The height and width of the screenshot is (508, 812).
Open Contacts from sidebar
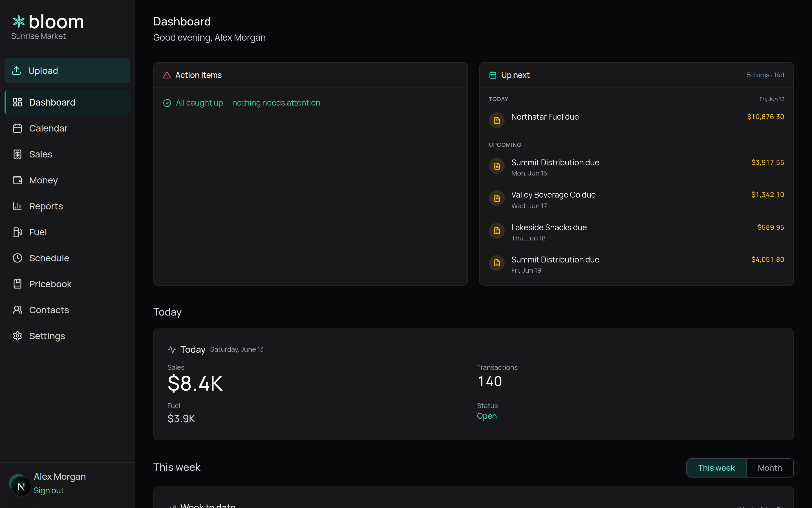[67, 310]
